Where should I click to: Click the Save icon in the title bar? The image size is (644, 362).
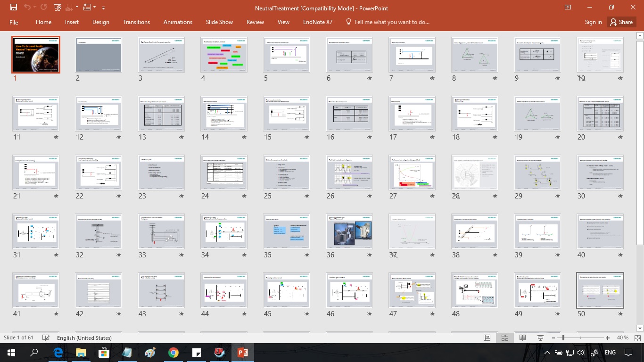pos(13,7)
